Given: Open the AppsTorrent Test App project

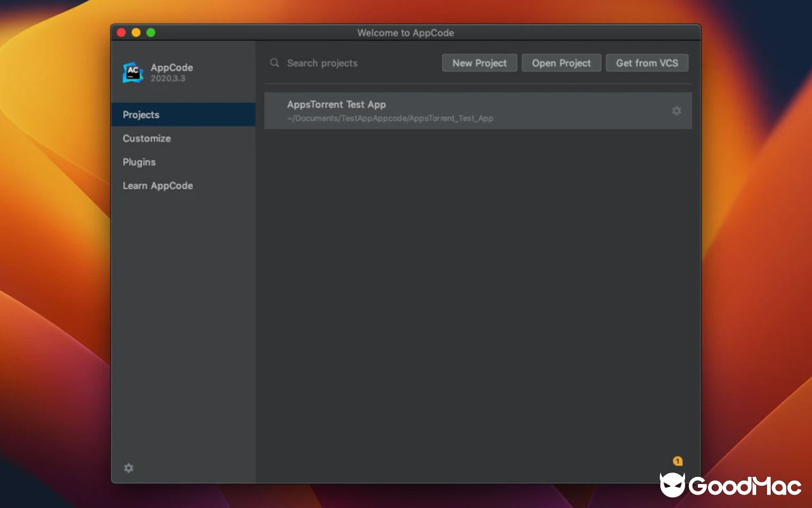Looking at the screenshot, I should coord(336,104).
